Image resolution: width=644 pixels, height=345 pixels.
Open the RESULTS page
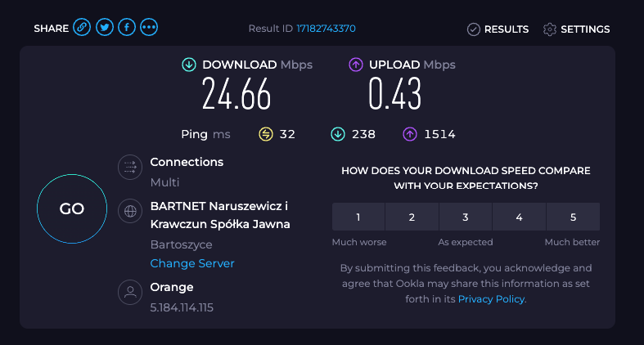click(506, 29)
